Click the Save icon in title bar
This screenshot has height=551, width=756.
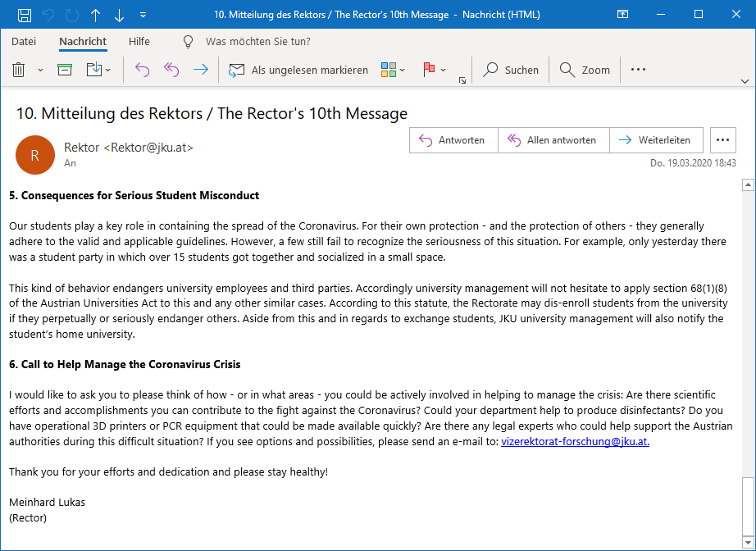(25, 15)
